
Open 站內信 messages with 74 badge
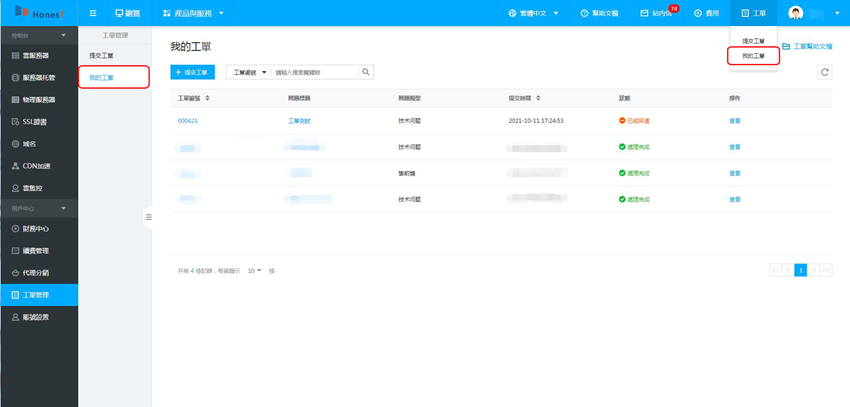click(659, 13)
